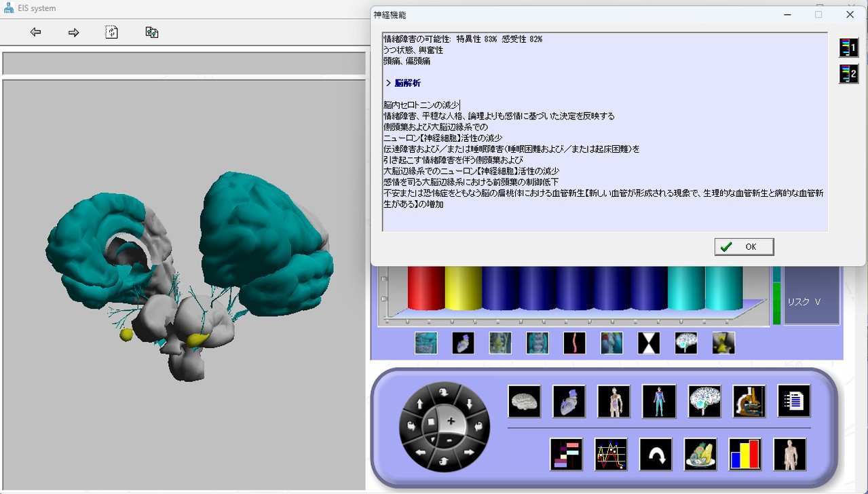Screen dimensions: 868x494
Task: Open the microscope analysis view
Action: point(749,401)
